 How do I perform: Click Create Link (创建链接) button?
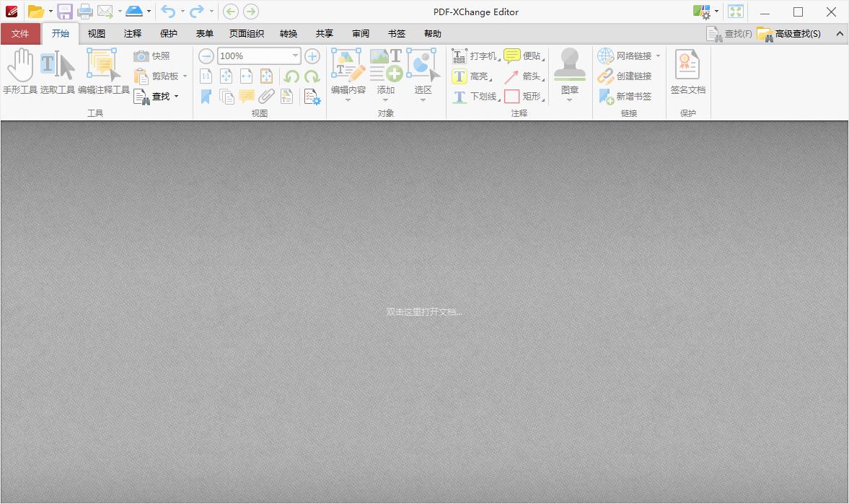[x=625, y=76]
